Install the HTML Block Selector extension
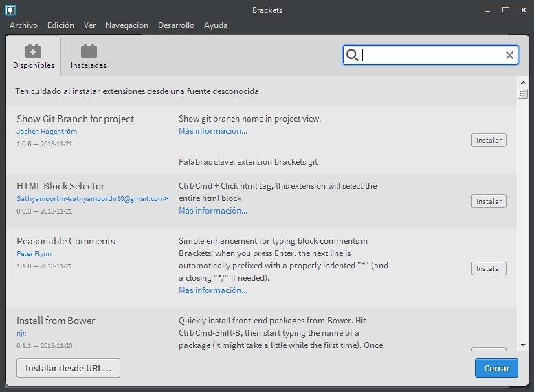The image size is (534, 392). tap(489, 201)
